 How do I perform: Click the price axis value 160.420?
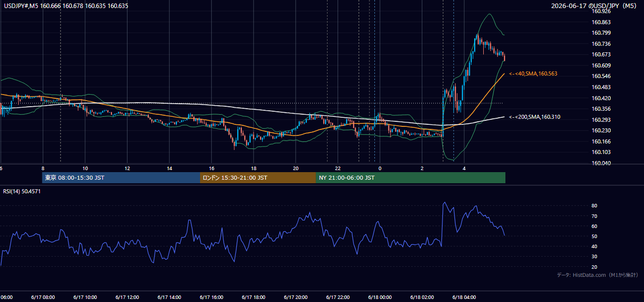pos(601,98)
